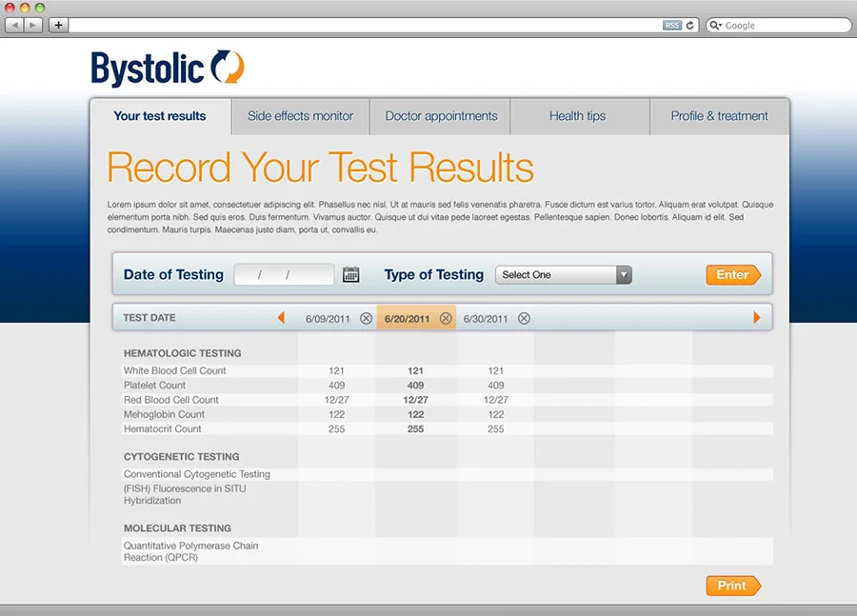Click the orange Bystolic swirl logo icon
857x616 pixels.
229,67
